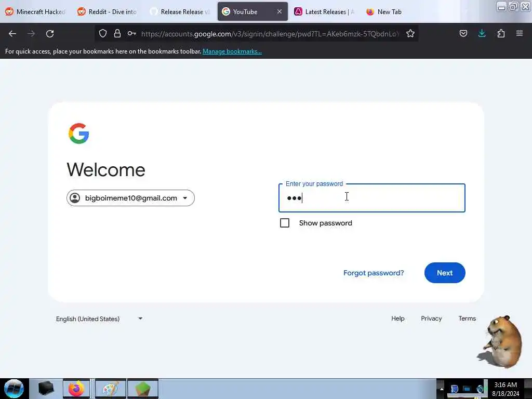Restore down the Firefox window

[513, 6]
